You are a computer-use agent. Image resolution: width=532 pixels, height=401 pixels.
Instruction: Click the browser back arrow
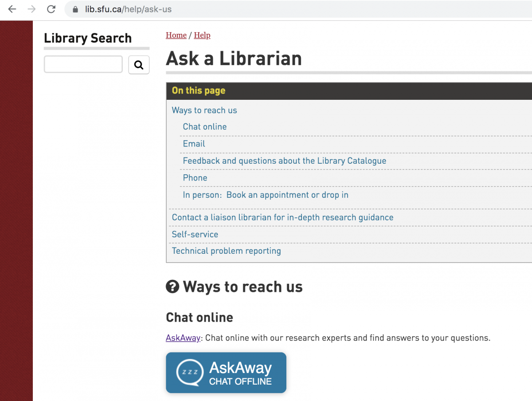coord(12,9)
